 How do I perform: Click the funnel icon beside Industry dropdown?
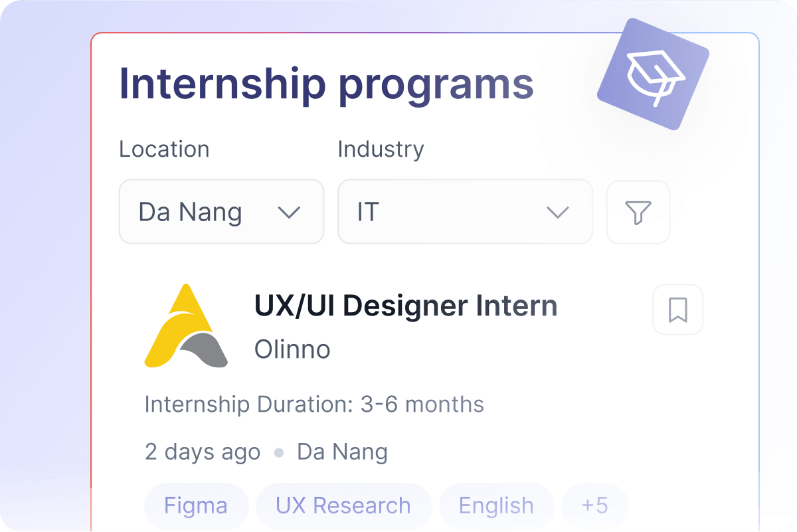(x=638, y=212)
